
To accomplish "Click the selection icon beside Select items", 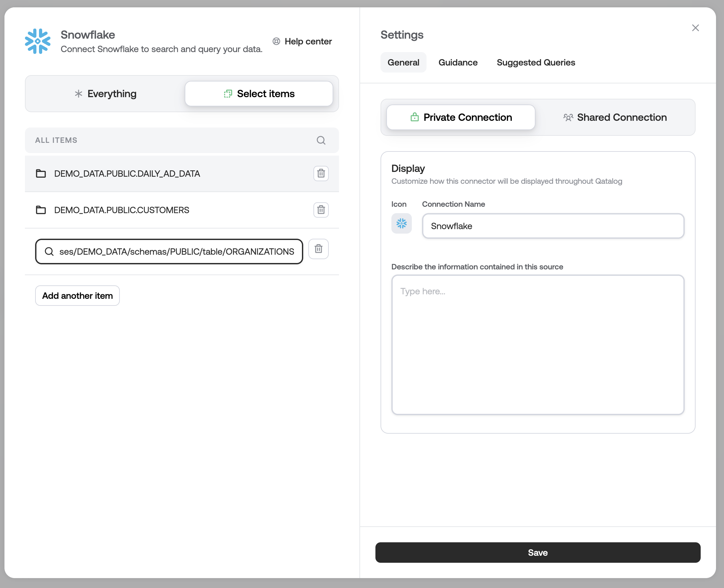I will 228,94.
